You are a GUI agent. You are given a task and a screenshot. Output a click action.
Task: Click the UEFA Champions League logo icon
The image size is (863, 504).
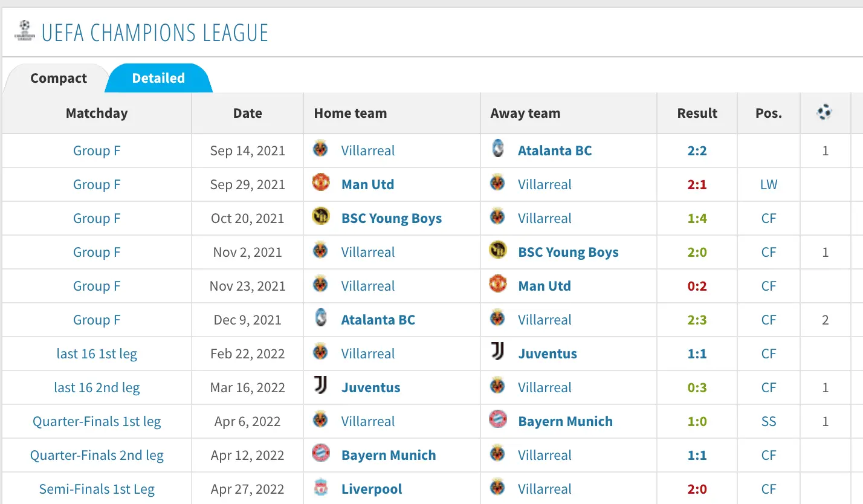[x=24, y=31]
